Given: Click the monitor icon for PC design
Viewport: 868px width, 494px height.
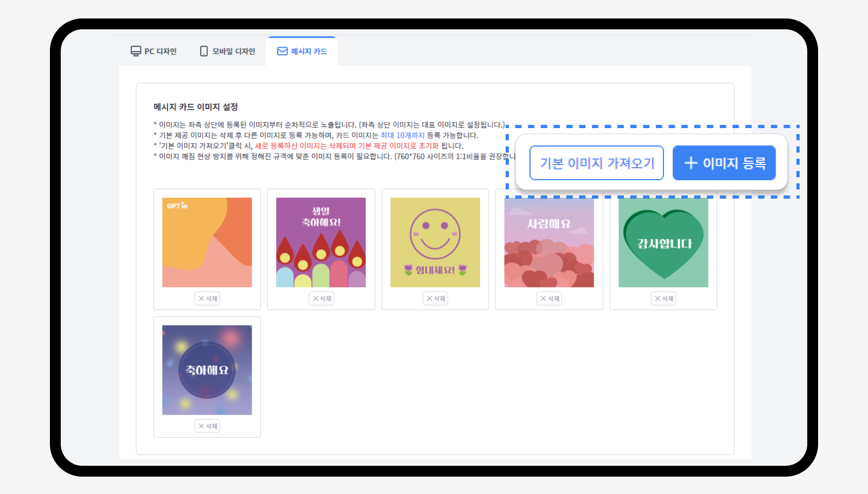Looking at the screenshot, I should 136,52.
